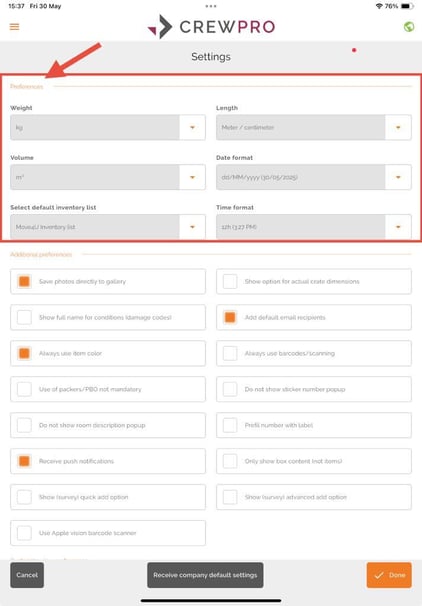The height and width of the screenshot is (606, 422).
Task: Tap the Wi-Fi status icon
Action: [x=379, y=6]
